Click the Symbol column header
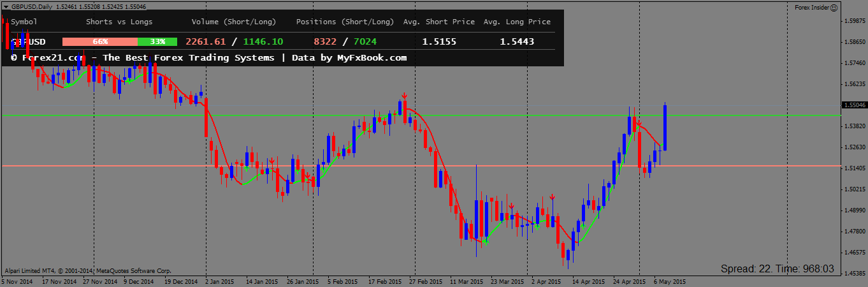The image size is (868, 287). 24,22
